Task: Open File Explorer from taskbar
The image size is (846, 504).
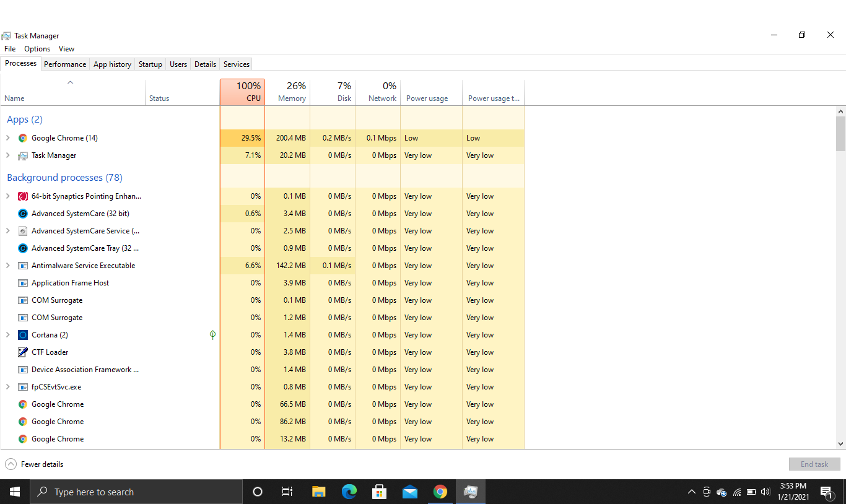Action: 318,492
